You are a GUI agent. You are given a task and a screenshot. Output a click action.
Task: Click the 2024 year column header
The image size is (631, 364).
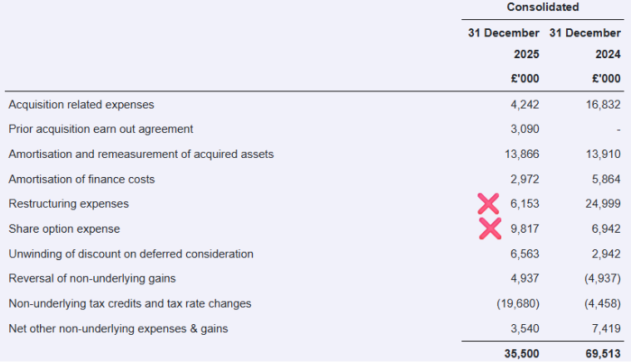[x=607, y=55]
